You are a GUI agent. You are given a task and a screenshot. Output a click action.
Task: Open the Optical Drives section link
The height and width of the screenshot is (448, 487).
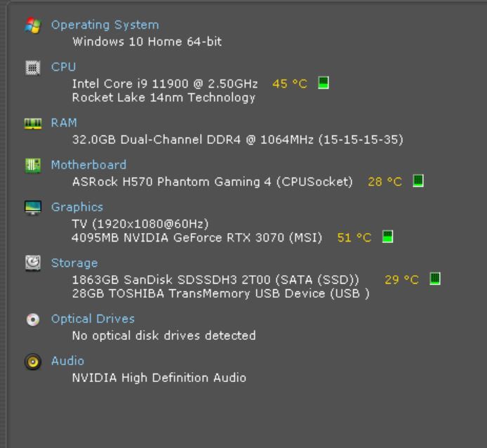click(93, 319)
